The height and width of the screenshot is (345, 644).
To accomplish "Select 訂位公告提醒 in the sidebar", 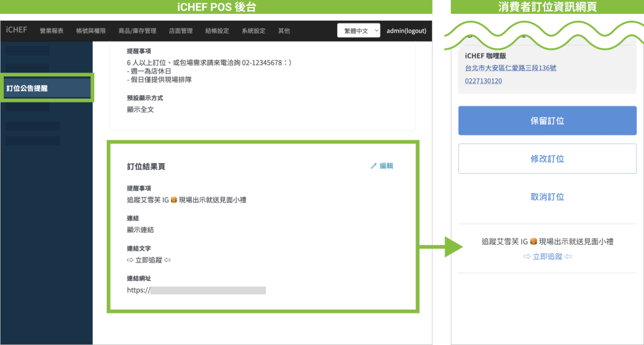I will (x=47, y=88).
